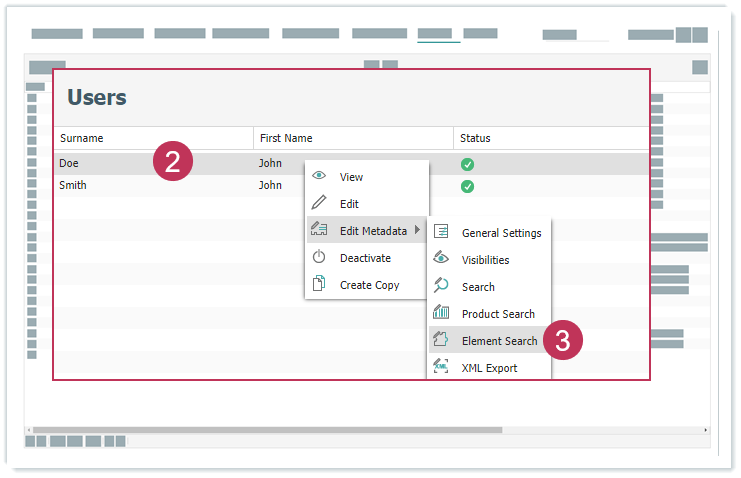This screenshot has width=741, height=478.
Task: Sort the table by First Name column header
Action: [x=286, y=138]
